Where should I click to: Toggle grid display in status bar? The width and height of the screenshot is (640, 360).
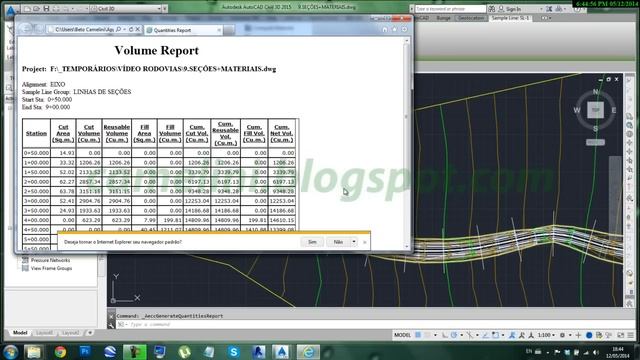click(418, 335)
